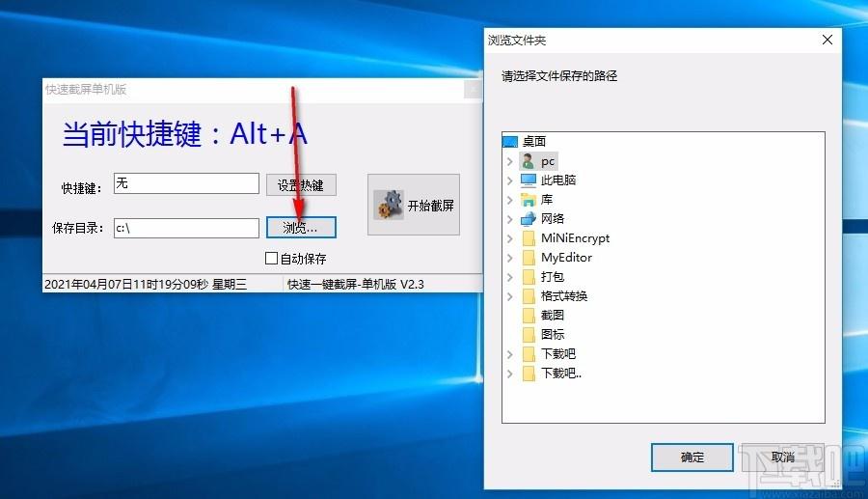Click the 保存目录 path input field
Viewport: 868px width, 499px height.
[186, 228]
